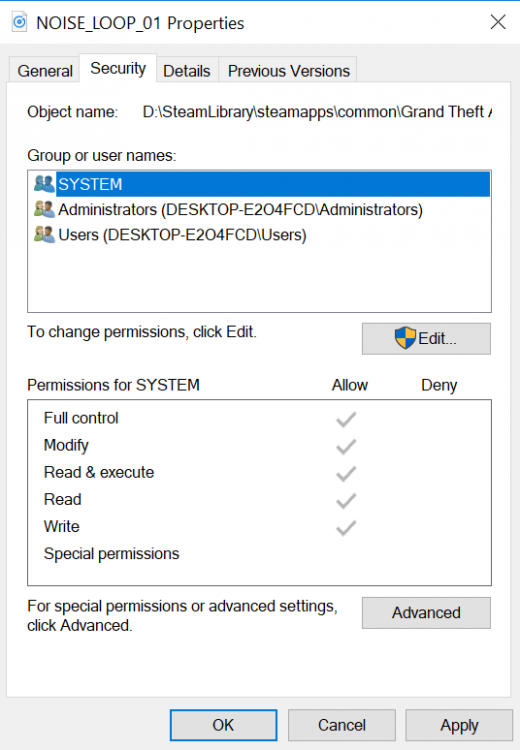Click the Apply button

[x=459, y=725]
